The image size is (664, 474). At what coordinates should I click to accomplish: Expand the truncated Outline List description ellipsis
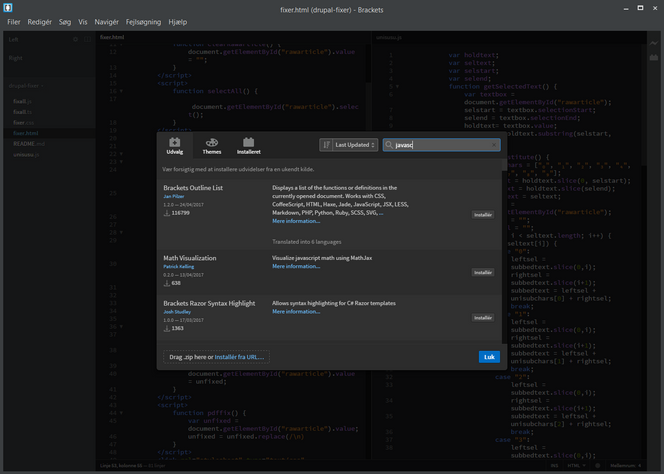pos(381,213)
